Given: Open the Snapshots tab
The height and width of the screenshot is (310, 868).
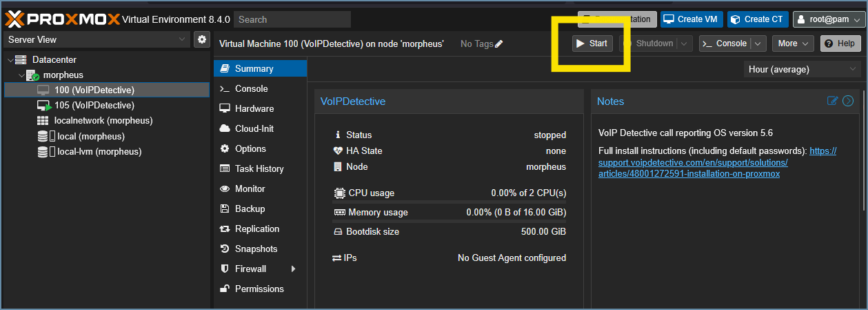Looking at the screenshot, I should click(261, 249).
